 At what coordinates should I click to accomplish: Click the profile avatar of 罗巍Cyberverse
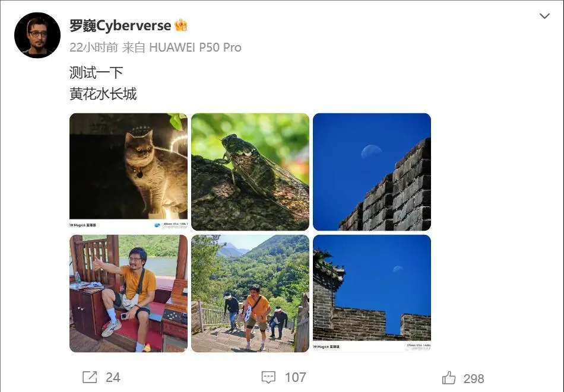[x=37, y=35]
